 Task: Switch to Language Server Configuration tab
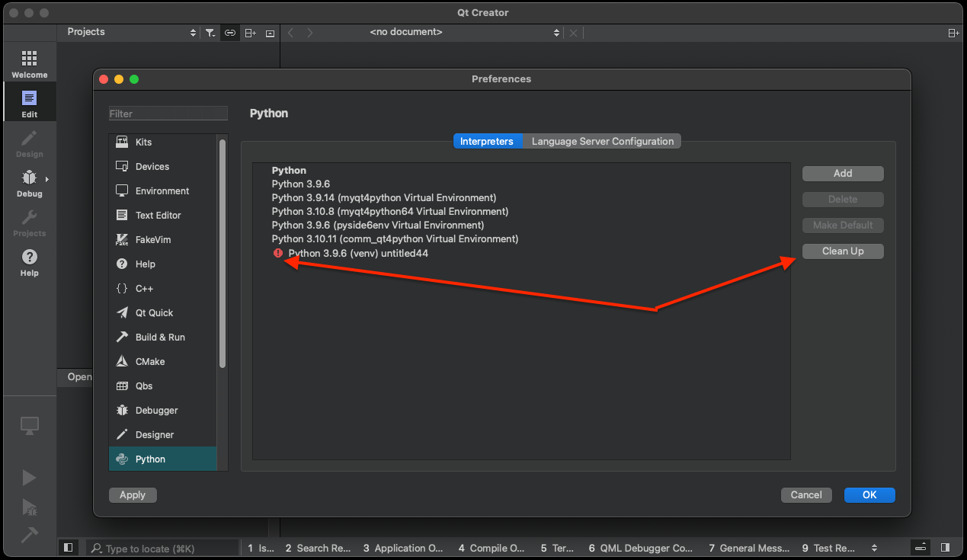[603, 141]
